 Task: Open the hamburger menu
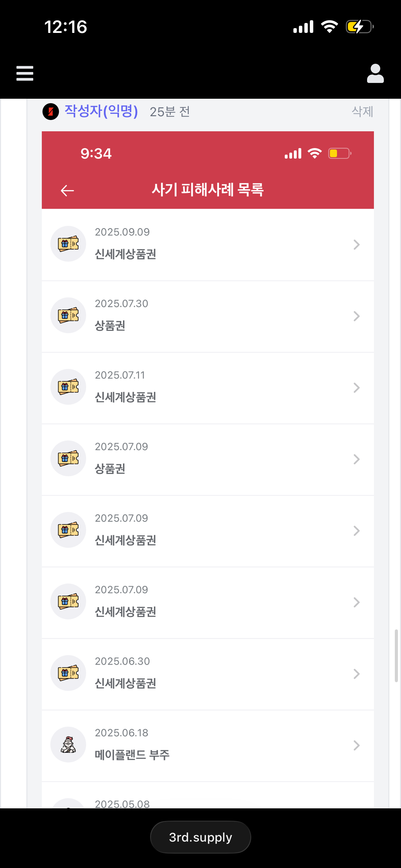tap(25, 73)
